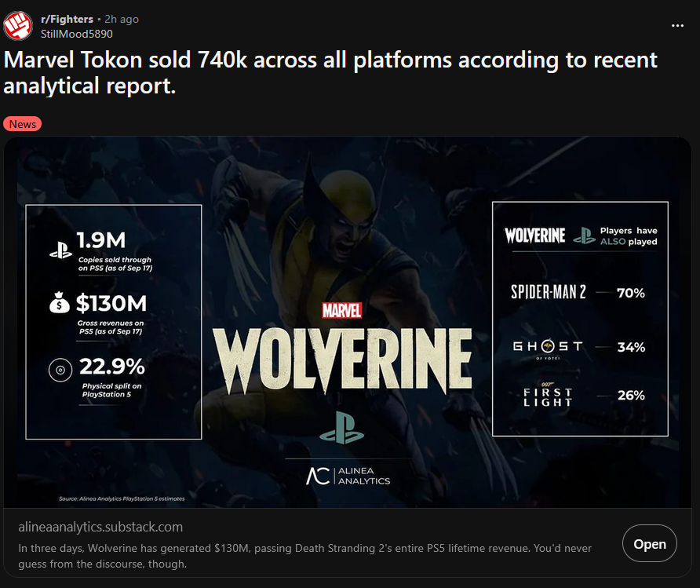
Task: Click the News post flair tag
Action: click(22, 124)
